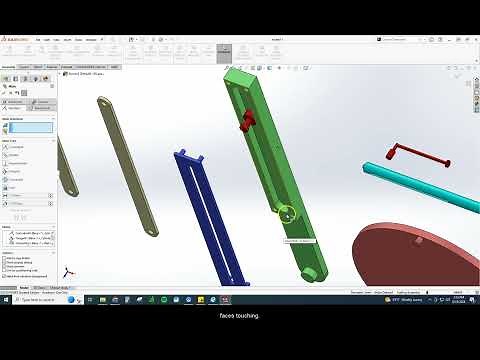Image resolution: width=480 pixels, height=360 pixels.
Task: Open Task View on the taskbar
Action: 90,300
